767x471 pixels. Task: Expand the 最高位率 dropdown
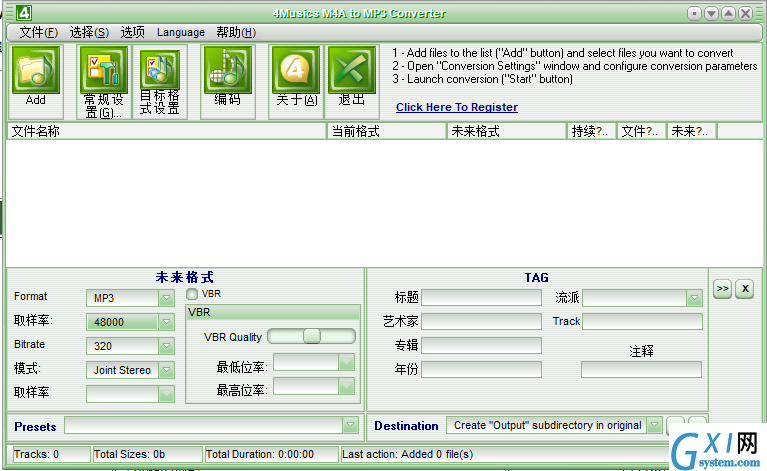coord(346,386)
